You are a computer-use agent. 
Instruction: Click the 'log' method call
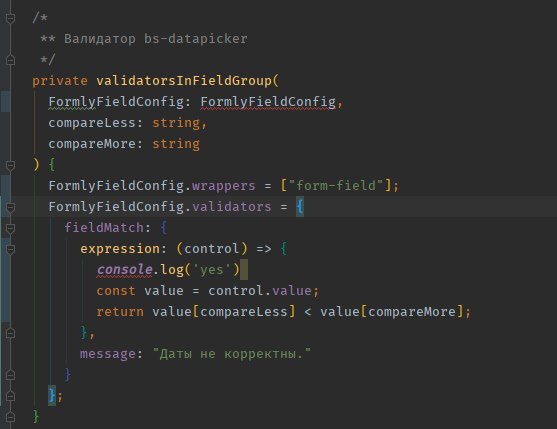click(172, 270)
